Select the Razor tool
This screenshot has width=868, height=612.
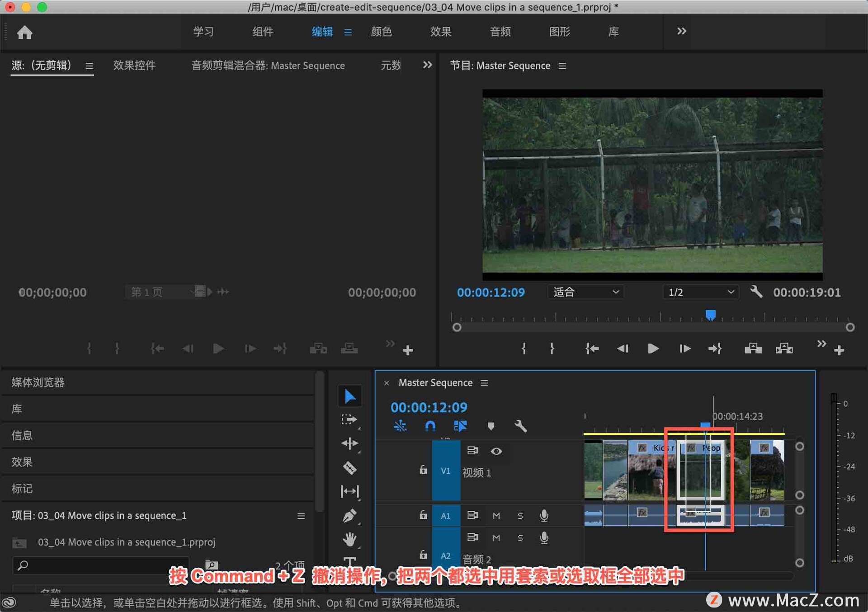coord(349,467)
